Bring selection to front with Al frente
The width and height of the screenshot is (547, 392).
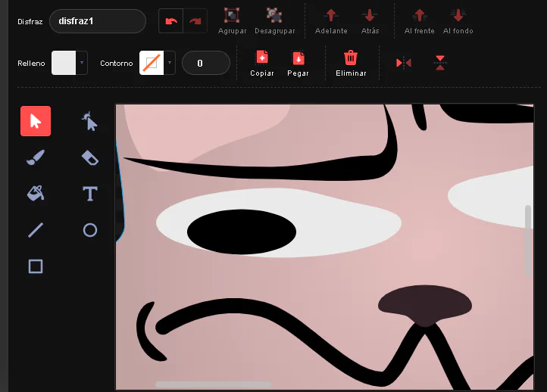pyautogui.click(x=419, y=21)
